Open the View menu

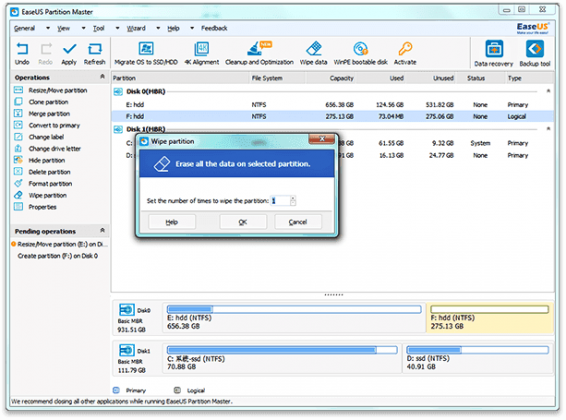point(64,28)
